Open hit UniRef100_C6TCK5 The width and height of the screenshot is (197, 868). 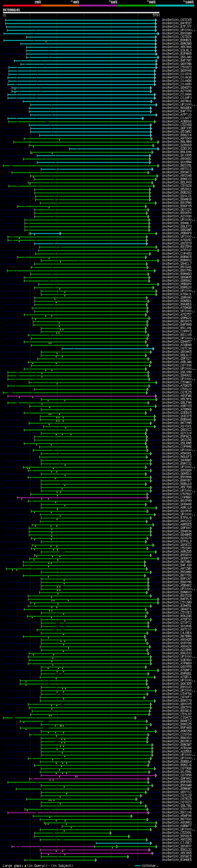[177, 20]
